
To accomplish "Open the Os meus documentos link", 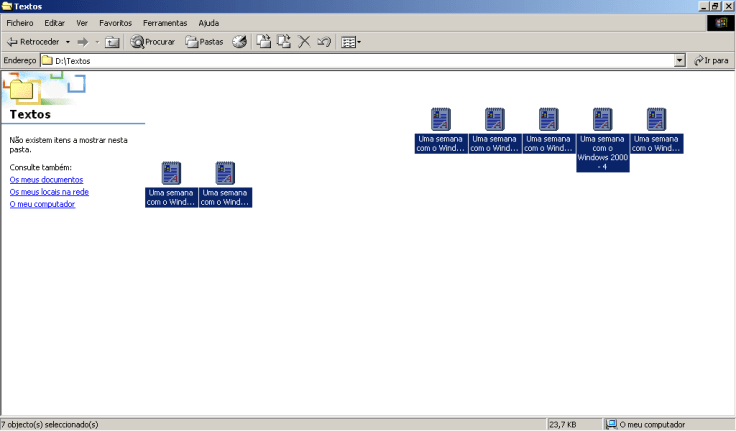I will pyautogui.click(x=46, y=180).
